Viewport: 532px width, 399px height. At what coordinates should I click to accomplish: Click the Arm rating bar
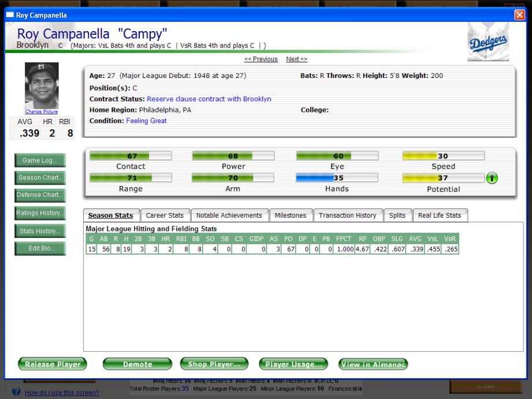click(233, 178)
